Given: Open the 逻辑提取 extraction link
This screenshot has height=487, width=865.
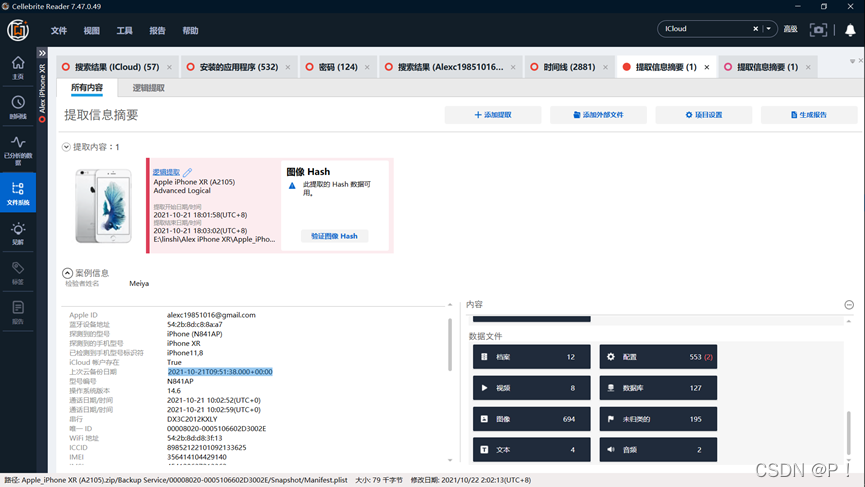Looking at the screenshot, I should tap(166, 172).
